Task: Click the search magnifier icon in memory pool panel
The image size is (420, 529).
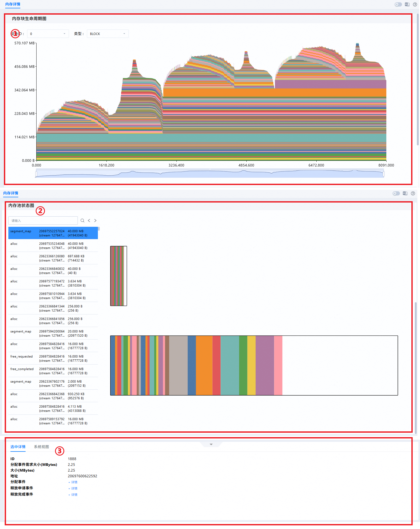Action: click(82, 221)
